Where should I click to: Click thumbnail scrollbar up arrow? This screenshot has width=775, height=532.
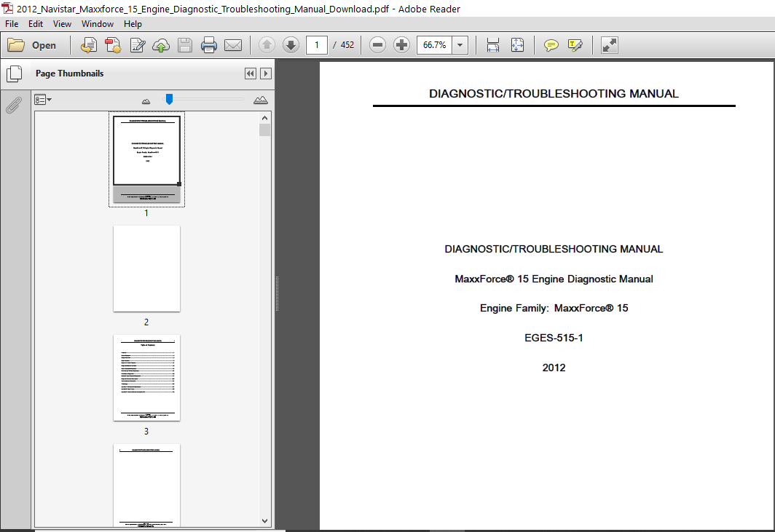pyautogui.click(x=264, y=118)
